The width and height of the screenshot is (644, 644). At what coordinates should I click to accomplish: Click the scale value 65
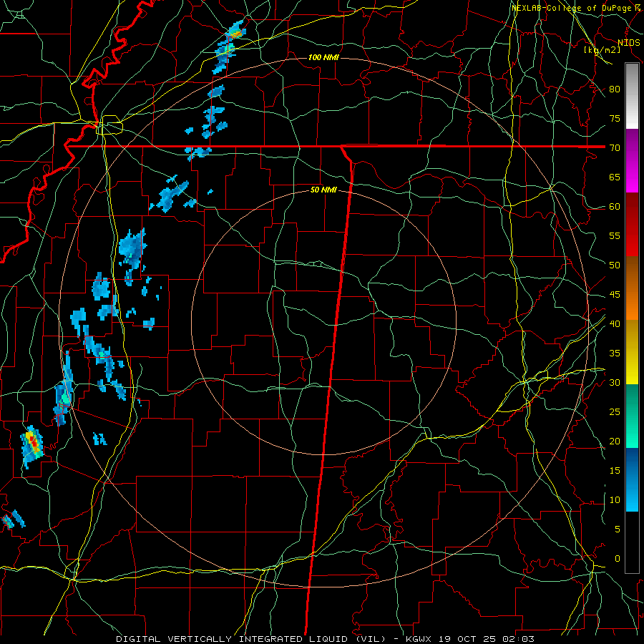tap(615, 177)
